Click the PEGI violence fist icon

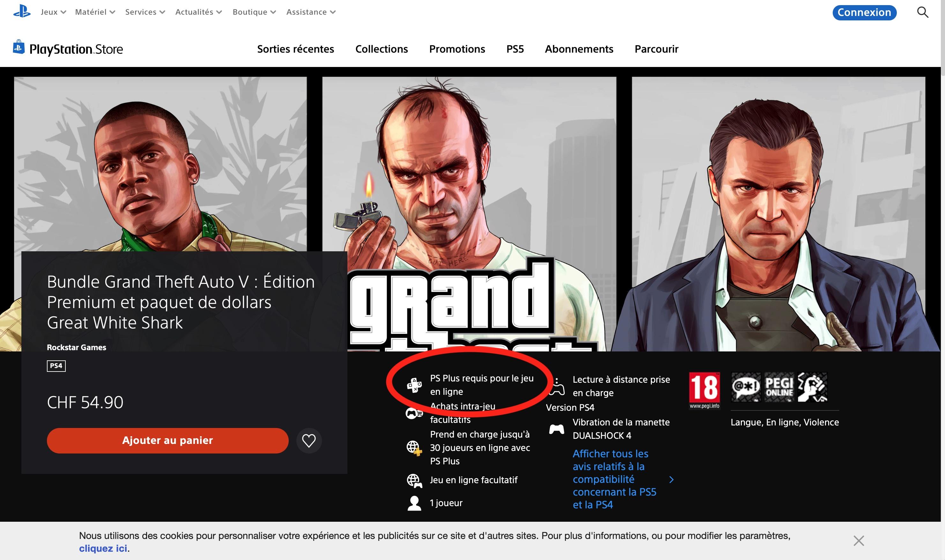[x=813, y=387]
